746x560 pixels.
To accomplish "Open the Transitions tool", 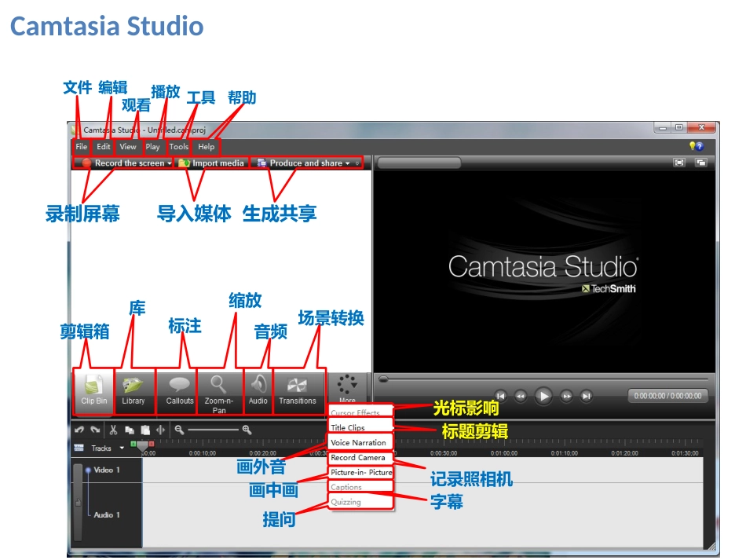I will click(298, 391).
